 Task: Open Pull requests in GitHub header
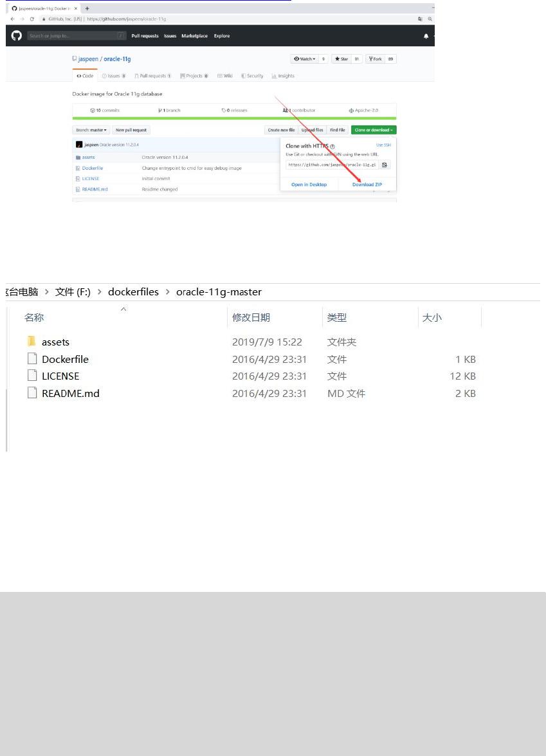tap(145, 36)
